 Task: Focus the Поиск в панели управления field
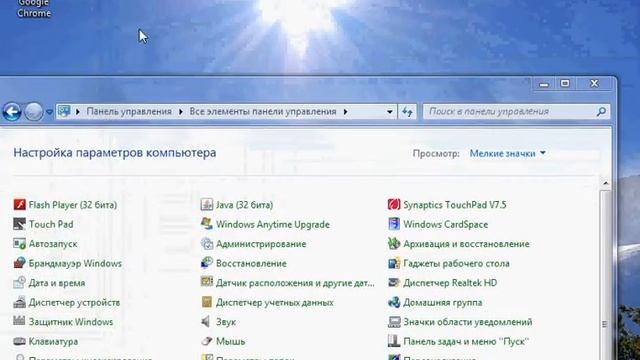tap(516, 111)
